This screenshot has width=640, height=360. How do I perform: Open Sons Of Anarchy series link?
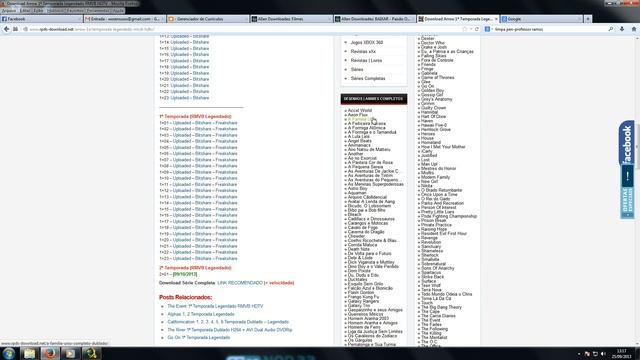[x=438, y=268]
